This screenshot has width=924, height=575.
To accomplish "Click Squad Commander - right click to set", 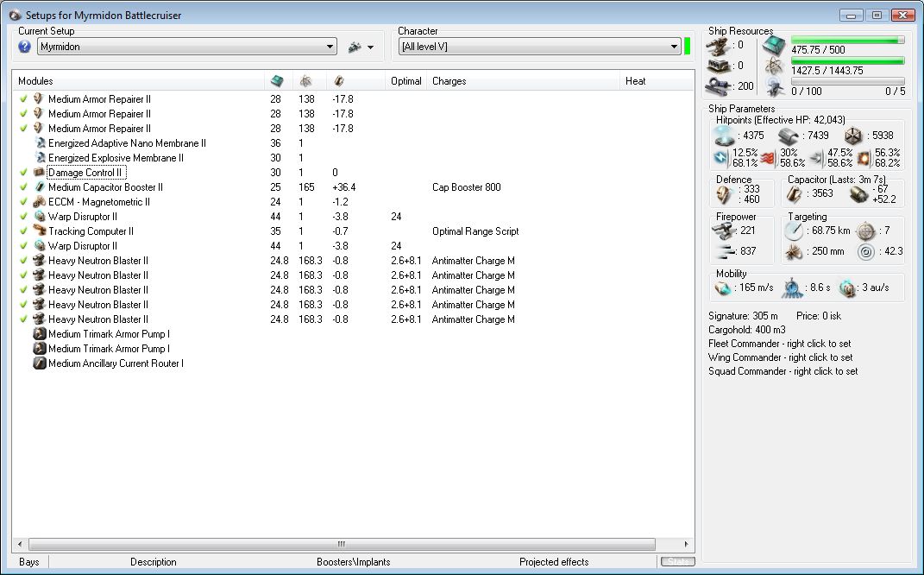I will click(783, 371).
